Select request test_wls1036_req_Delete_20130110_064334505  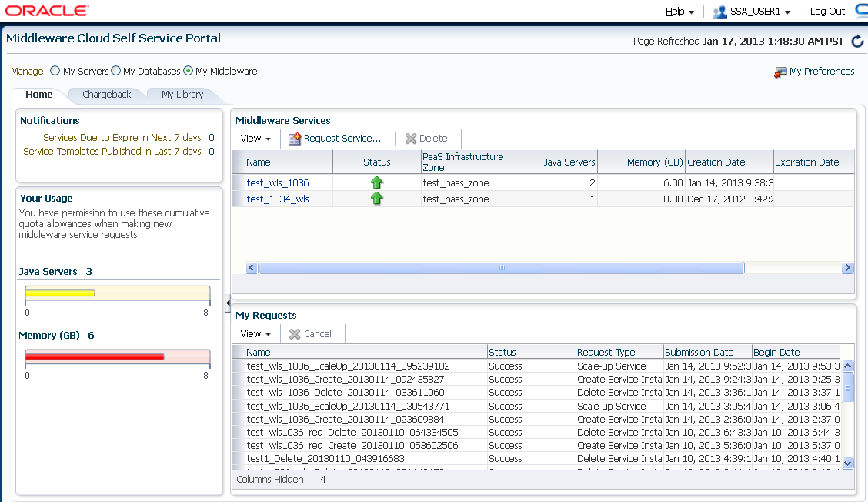352,432
